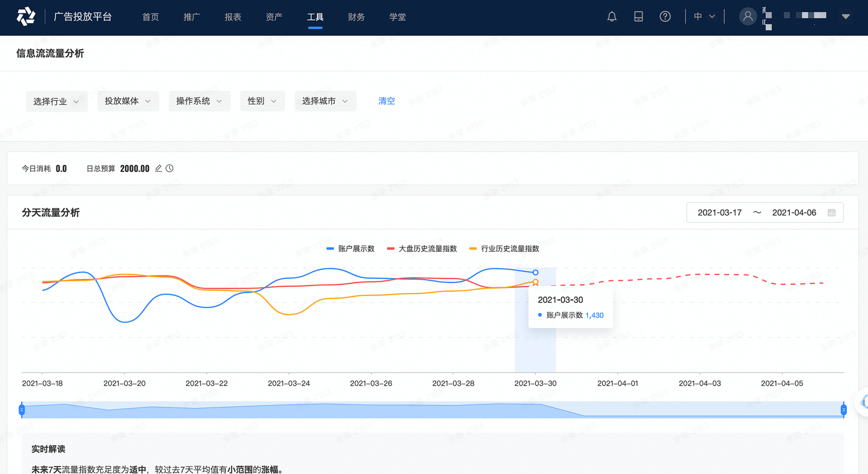Click the calendar icon in date range picker
Image resolution: width=868 pixels, height=474 pixels.
[x=832, y=212]
